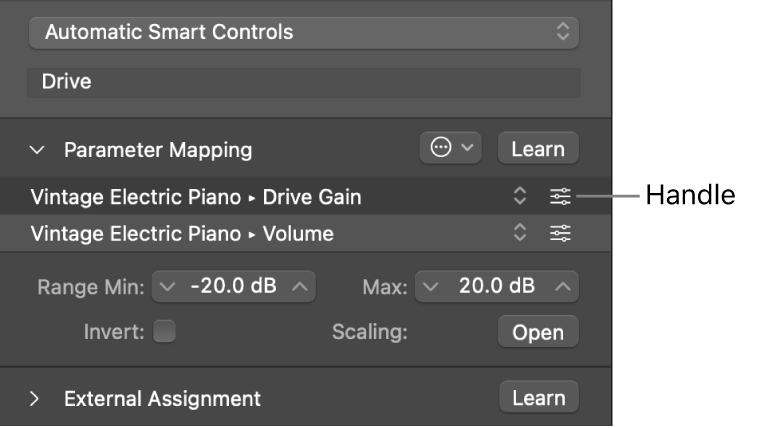Open the Scaling graph editor
This screenshot has width=772, height=428.
pyautogui.click(x=538, y=332)
